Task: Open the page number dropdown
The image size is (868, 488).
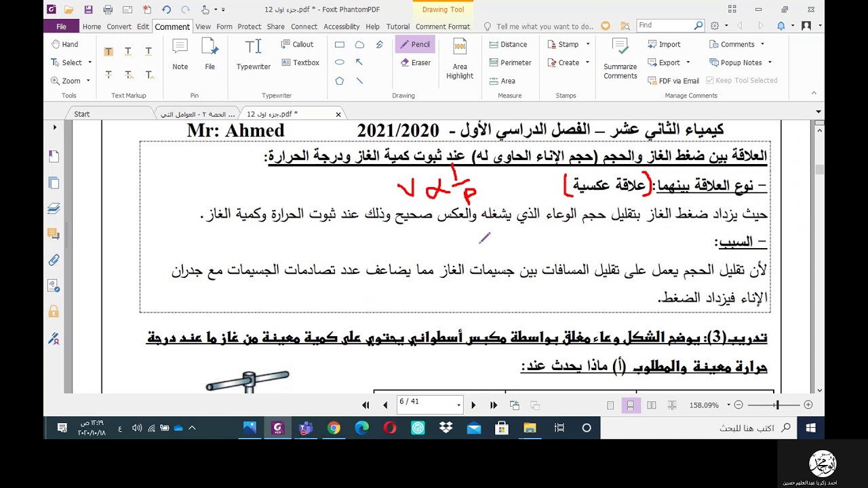Action: point(458,405)
